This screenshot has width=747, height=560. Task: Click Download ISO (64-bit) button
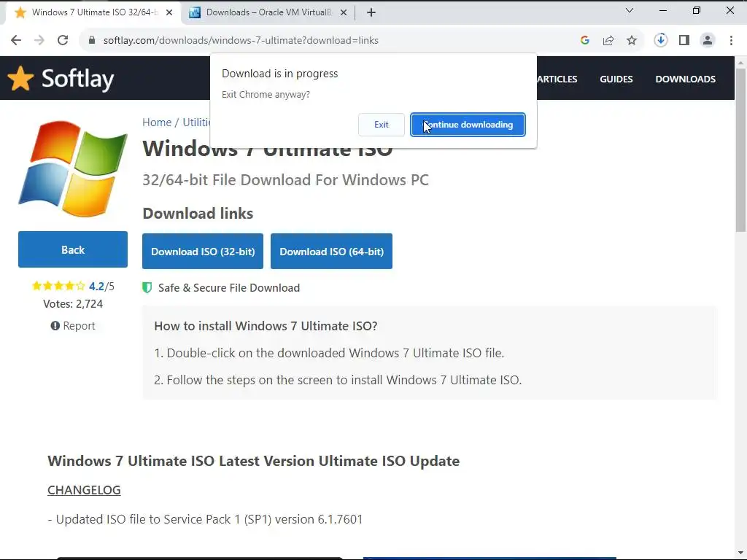point(332,252)
